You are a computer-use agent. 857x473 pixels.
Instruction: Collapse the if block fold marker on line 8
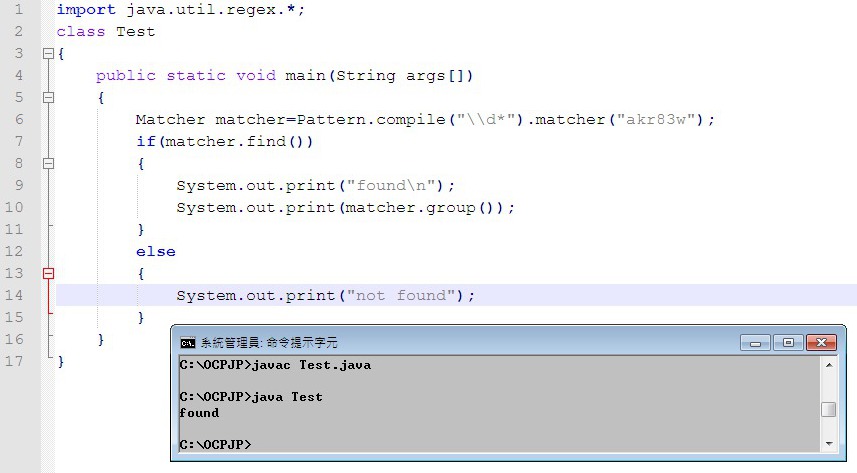(x=48, y=163)
